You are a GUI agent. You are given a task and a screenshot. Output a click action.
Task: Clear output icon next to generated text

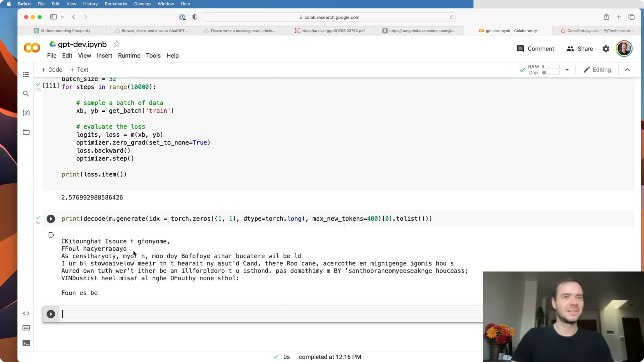coord(51,235)
